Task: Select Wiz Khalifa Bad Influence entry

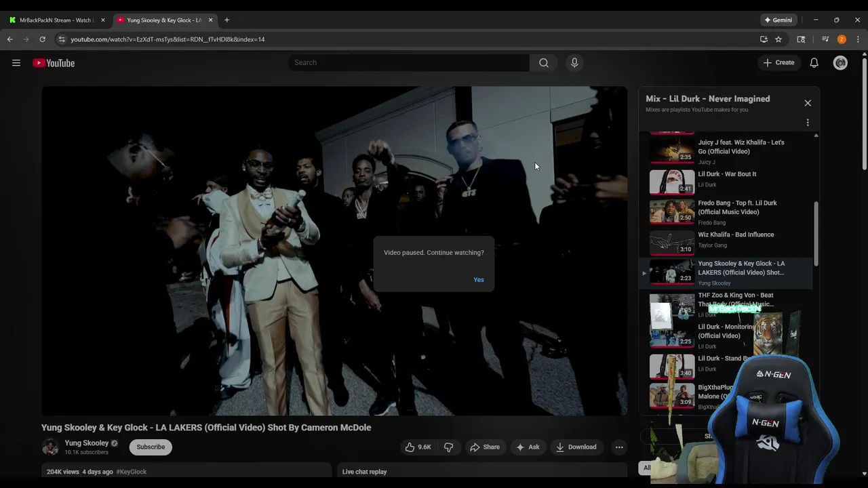Action: tap(727, 242)
